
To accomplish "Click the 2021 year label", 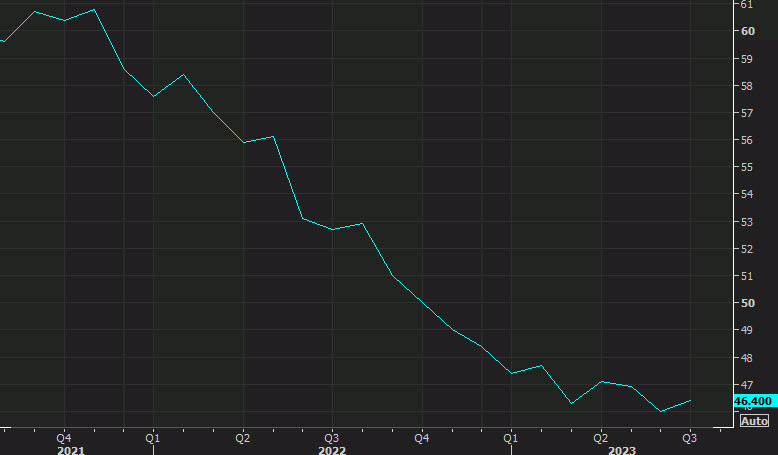I will 70,451.
